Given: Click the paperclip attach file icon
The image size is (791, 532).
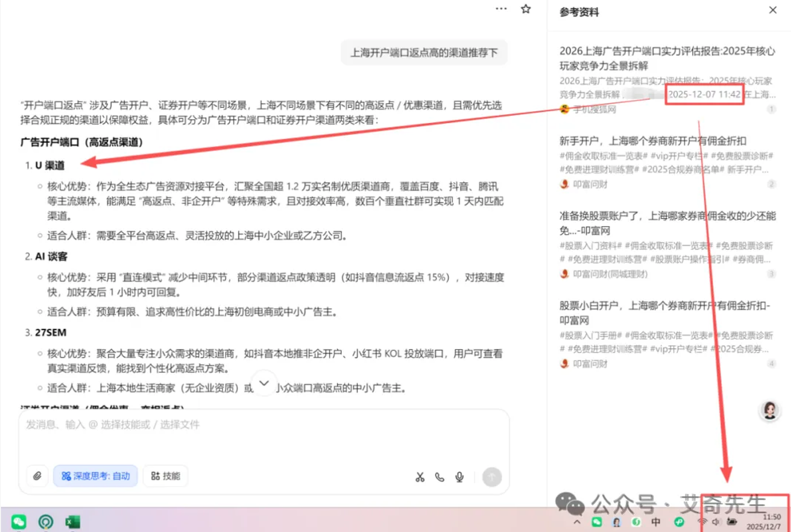Looking at the screenshot, I should tap(37, 476).
